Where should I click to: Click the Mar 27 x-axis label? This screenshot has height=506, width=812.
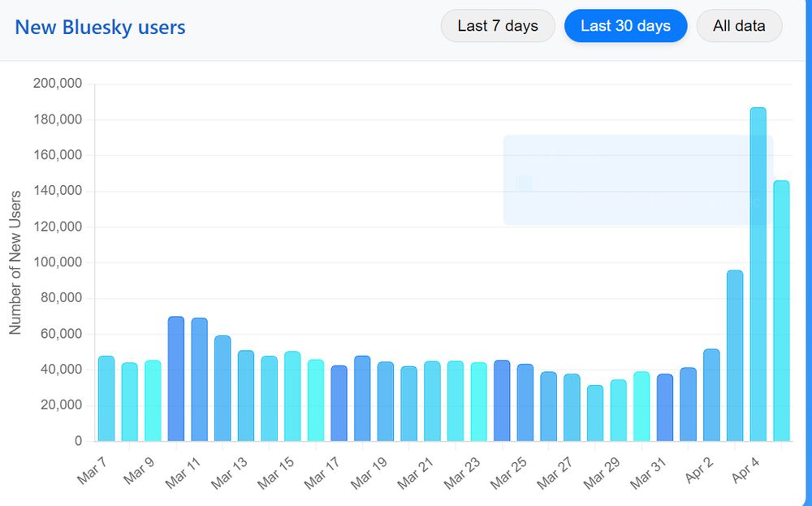(555, 473)
